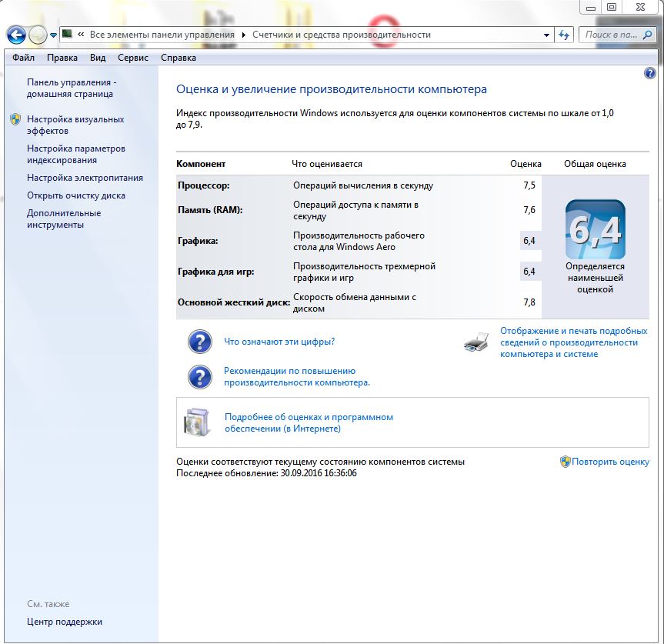Click shield icon beside 'Повторить оценку'

tap(566, 462)
